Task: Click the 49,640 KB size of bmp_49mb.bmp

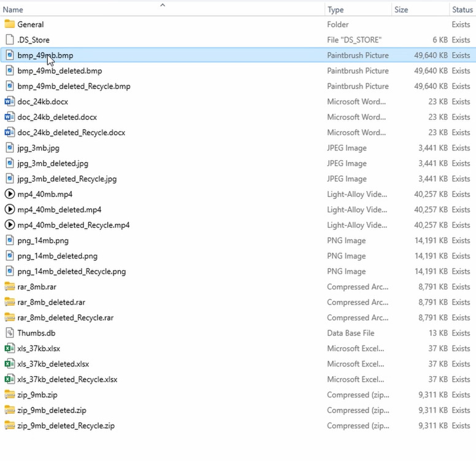Action: tap(431, 55)
